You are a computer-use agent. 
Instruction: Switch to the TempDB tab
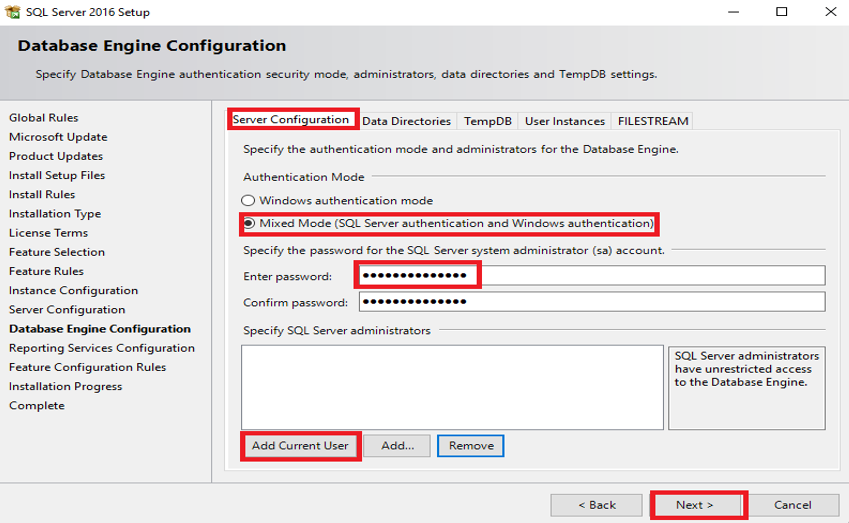coord(488,121)
